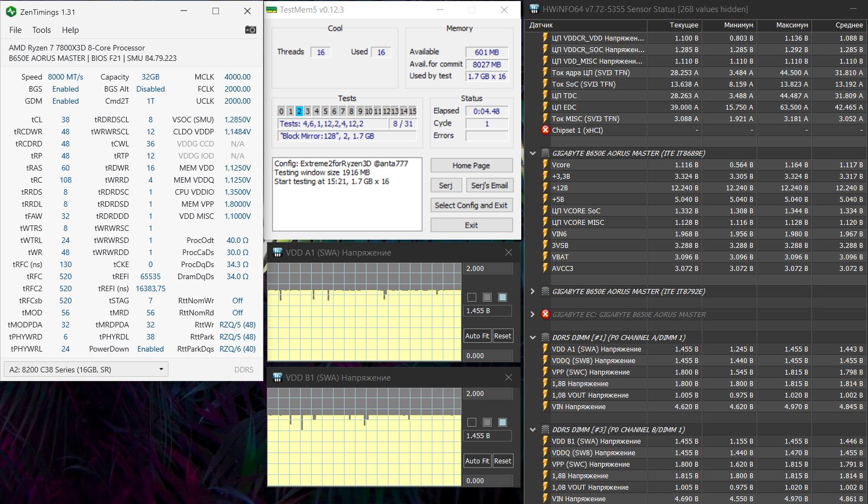Click the lightning icon next to Vcore sensor
This screenshot has height=504, width=868.
(x=545, y=165)
